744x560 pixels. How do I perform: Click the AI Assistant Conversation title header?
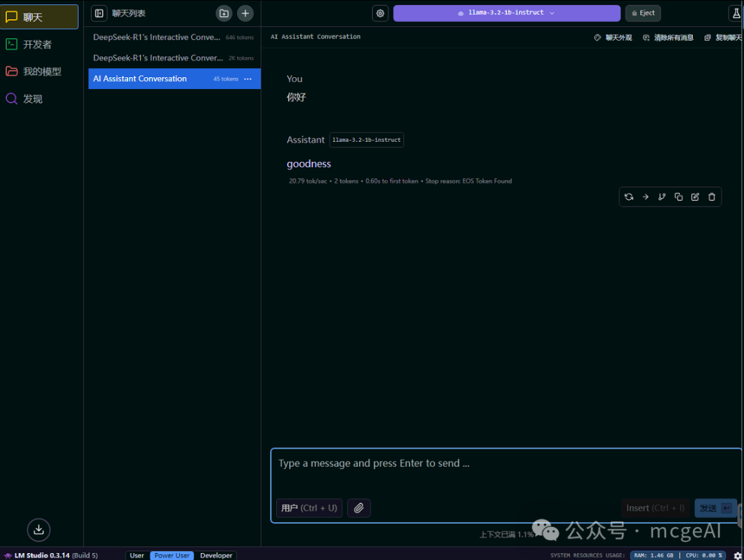(316, 37)
